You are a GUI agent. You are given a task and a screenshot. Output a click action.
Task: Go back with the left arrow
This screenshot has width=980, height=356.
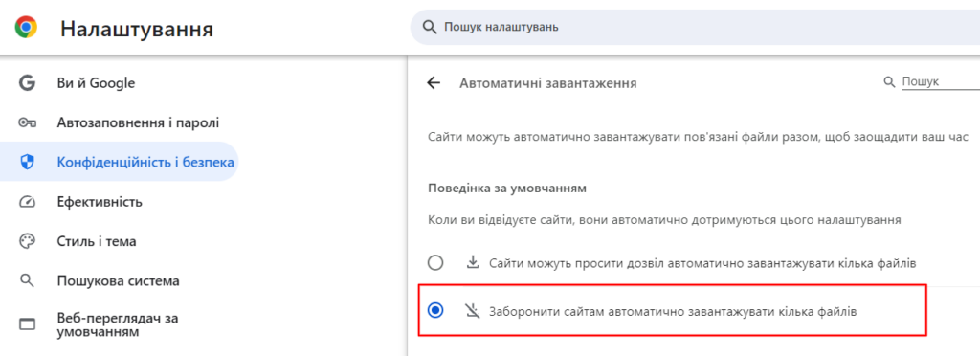[x=434, y=83]
